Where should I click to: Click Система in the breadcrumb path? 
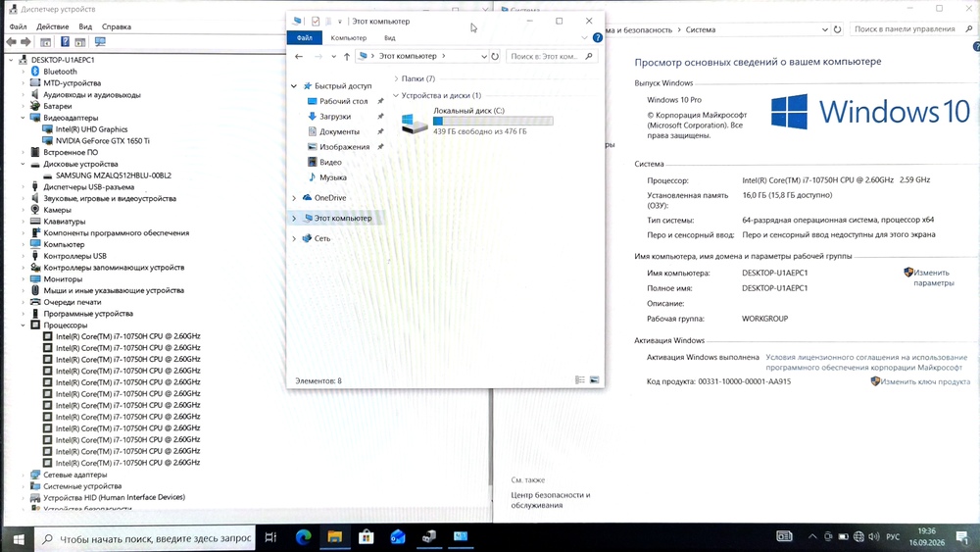(x=700, y=29)
